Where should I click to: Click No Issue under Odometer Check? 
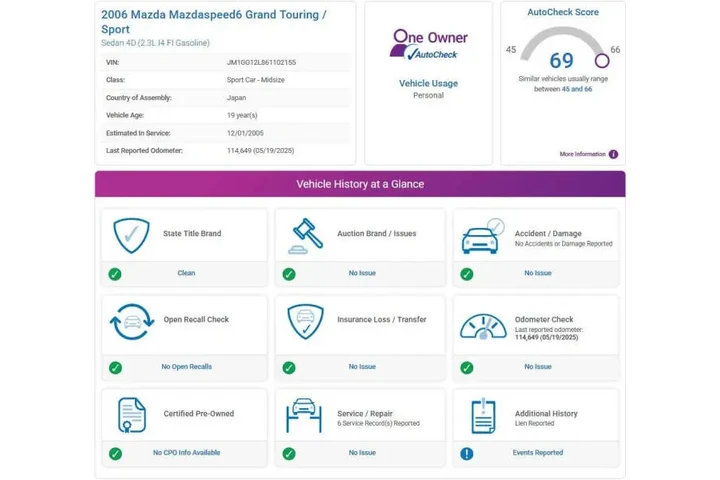coord(538,367)
